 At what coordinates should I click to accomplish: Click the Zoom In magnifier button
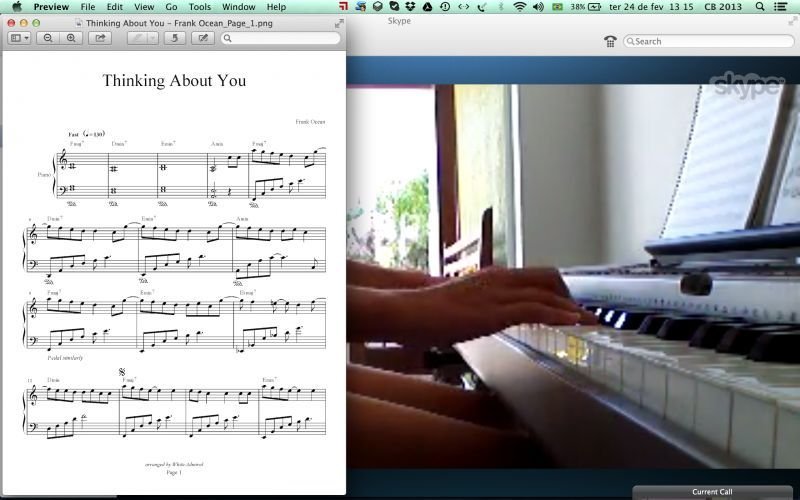(x=71, y=38)
